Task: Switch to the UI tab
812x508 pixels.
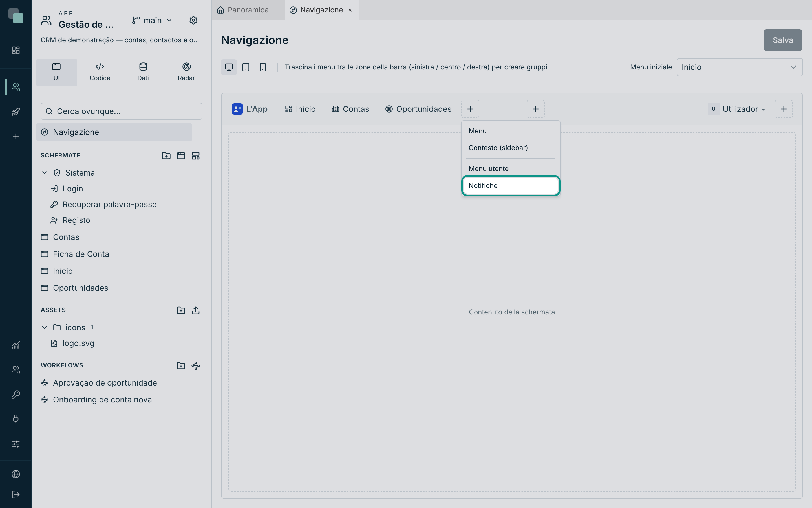Action: point(56,72)
